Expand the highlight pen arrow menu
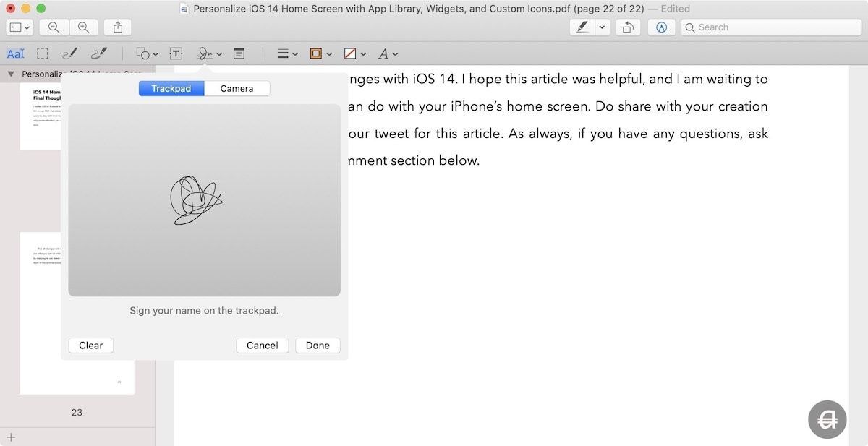 click(x=602, y=27)
